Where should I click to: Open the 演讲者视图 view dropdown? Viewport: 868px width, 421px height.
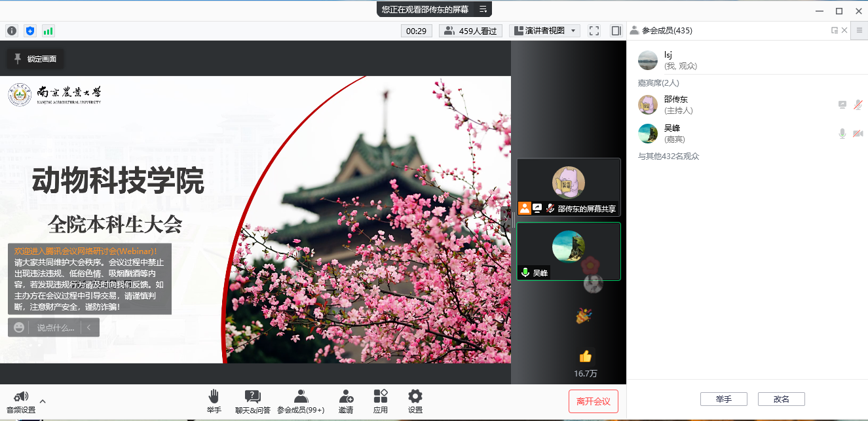544,31
